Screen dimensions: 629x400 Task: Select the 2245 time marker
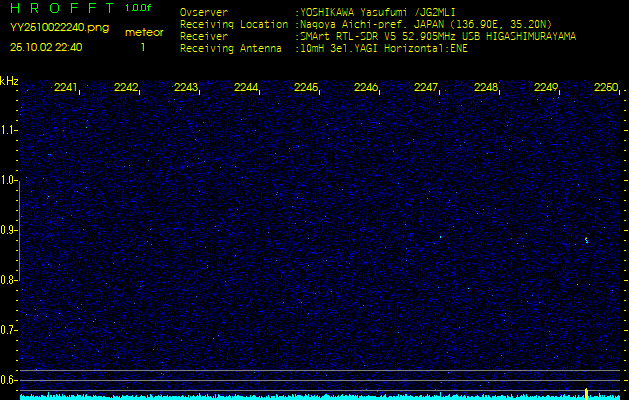pos(306,88)
